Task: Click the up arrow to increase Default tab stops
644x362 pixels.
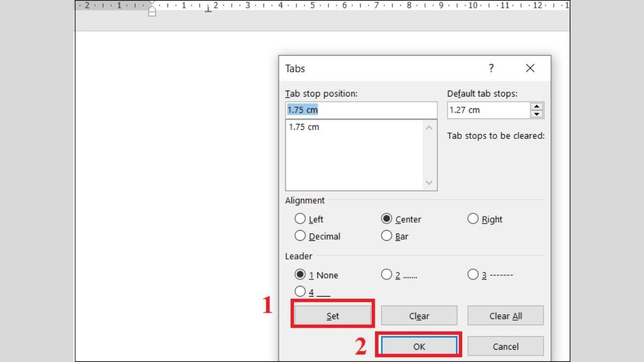Action: click(537, 107)
